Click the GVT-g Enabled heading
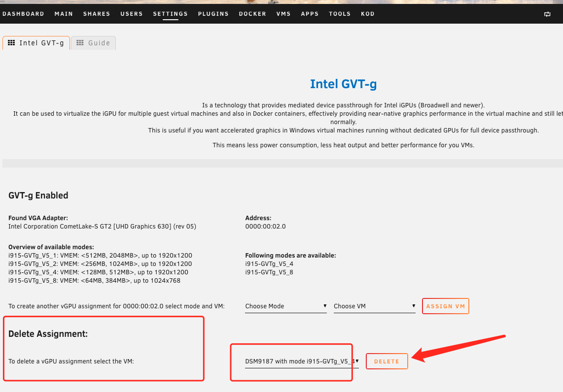This screenshot has width=563, height=392. tap(38, 196)
